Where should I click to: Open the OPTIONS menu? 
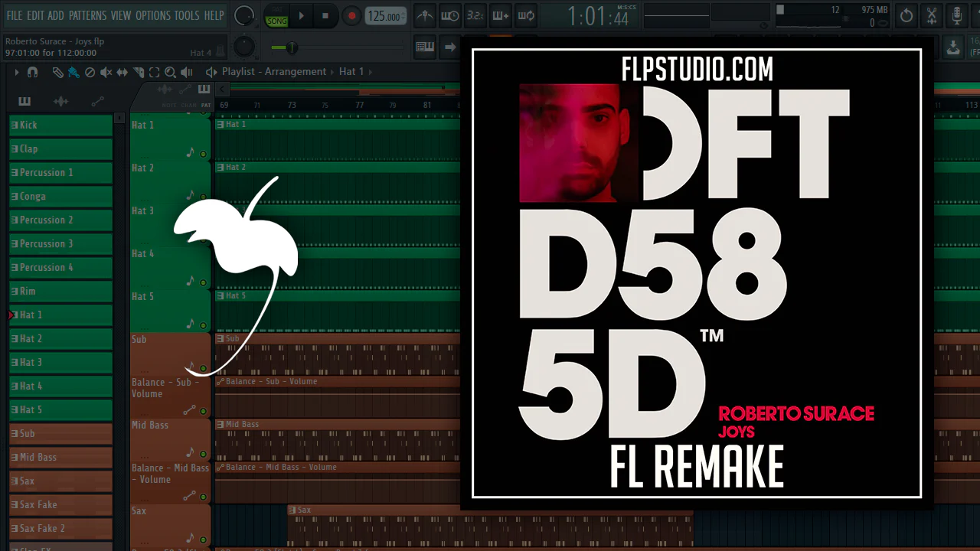[153, 15]
